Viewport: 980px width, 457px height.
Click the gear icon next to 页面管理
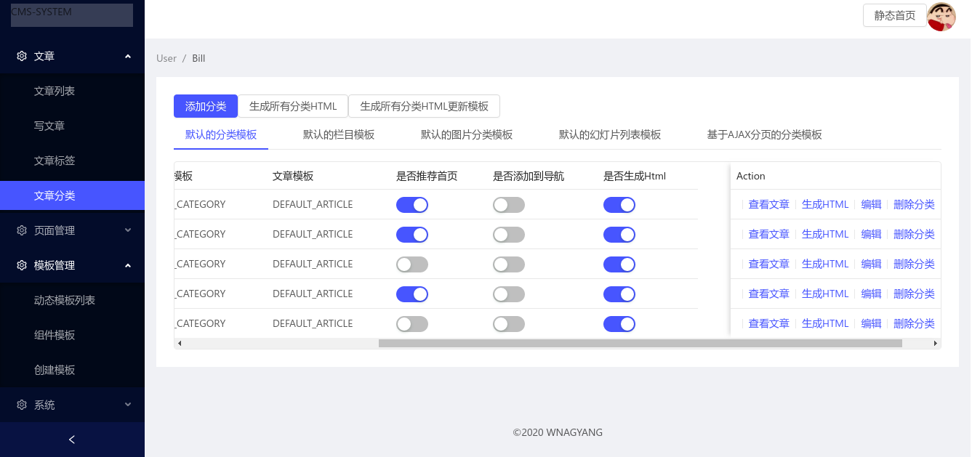(x=21, y=230)
